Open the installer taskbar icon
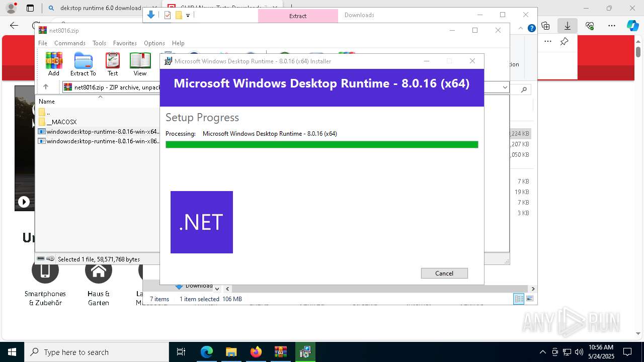 [305, 352]
